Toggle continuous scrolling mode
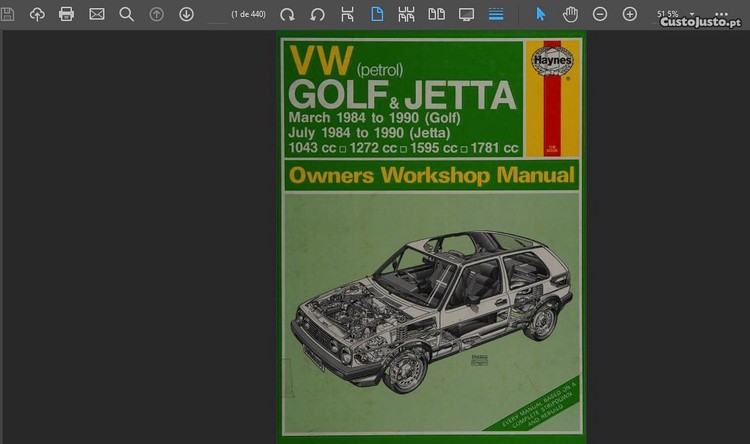 click(496, 14)
